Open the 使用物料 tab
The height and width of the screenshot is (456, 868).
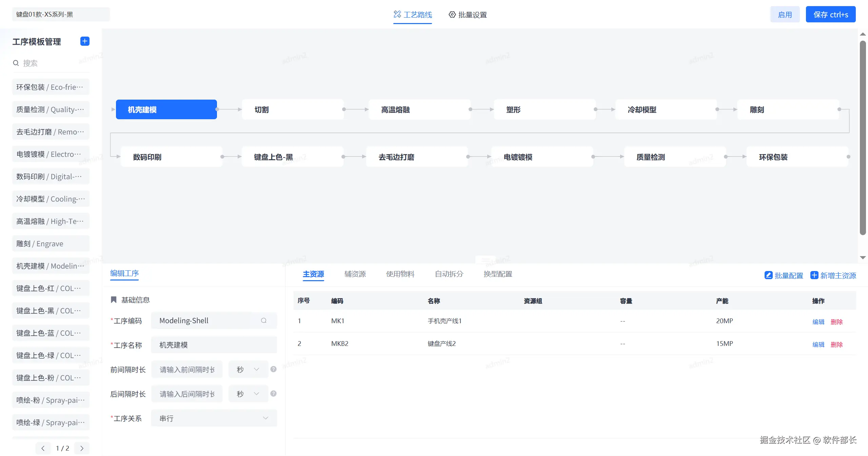(x=400, y=274)
